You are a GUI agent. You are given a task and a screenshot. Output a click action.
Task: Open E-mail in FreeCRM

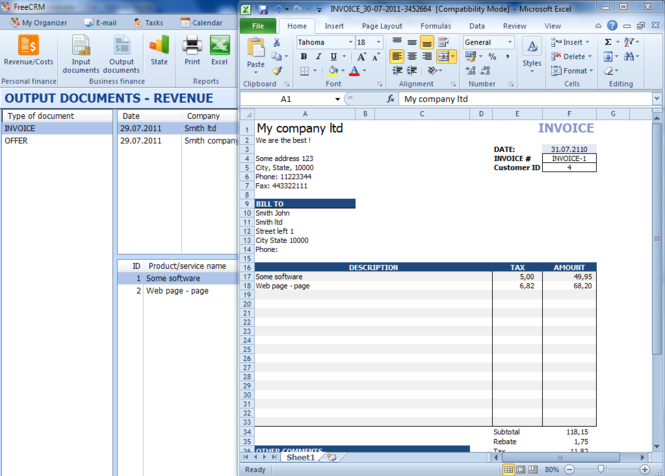pos(101,22)
